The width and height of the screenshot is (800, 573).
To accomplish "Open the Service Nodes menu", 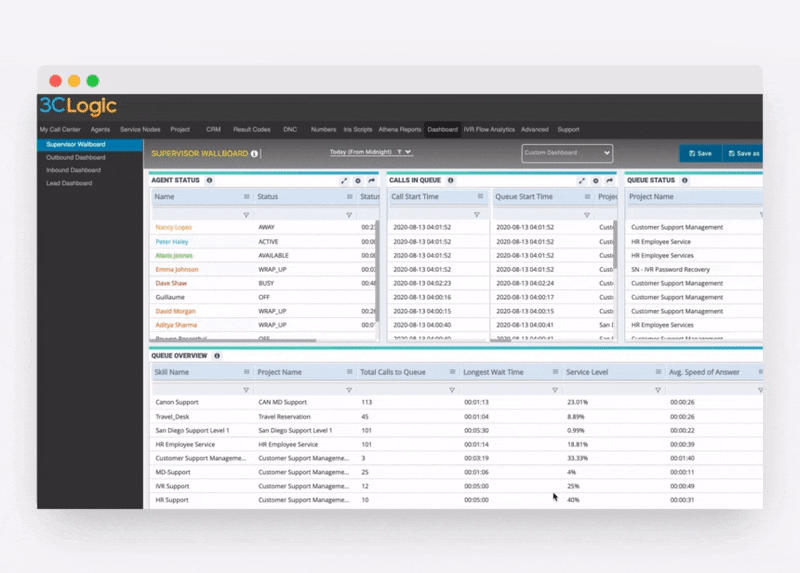I will [140, 130].
